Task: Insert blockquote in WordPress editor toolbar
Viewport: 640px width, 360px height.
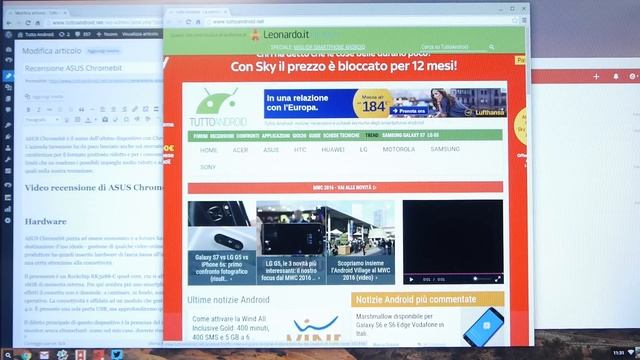Action: point(81,109)
